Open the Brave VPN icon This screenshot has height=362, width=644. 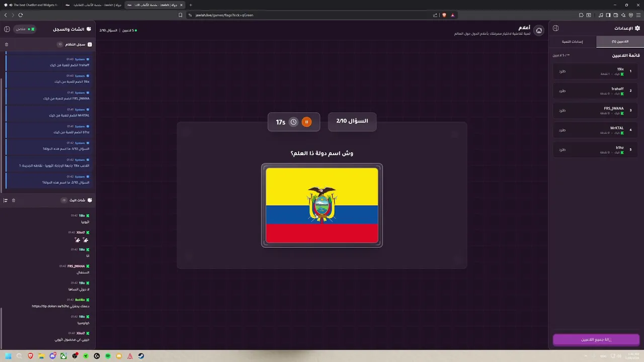click(631, 15)
